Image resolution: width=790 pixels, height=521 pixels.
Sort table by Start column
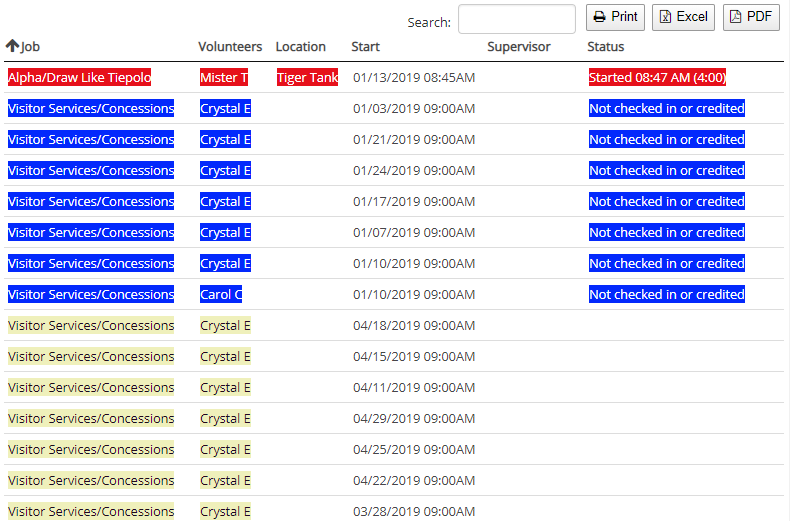[x=365, y=47]
